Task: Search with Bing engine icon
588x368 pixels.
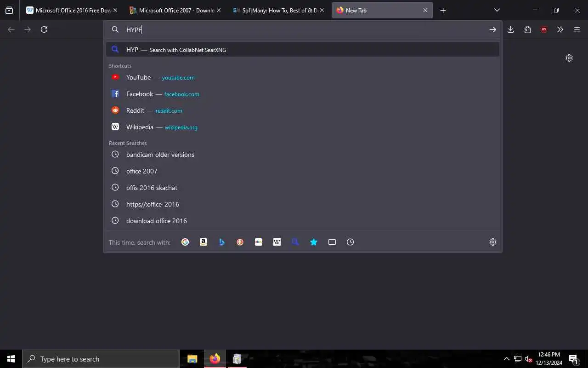Action: tap(222, 242)
